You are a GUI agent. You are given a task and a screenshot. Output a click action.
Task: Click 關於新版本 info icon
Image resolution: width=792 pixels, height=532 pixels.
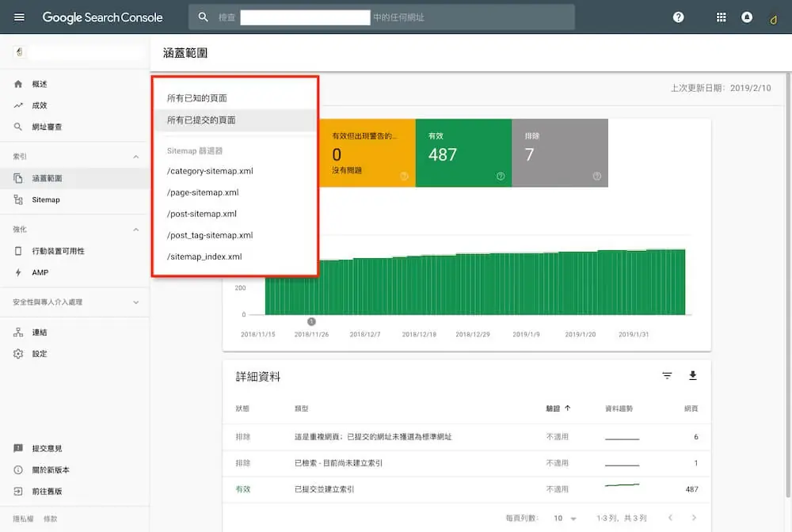[18, 470]
